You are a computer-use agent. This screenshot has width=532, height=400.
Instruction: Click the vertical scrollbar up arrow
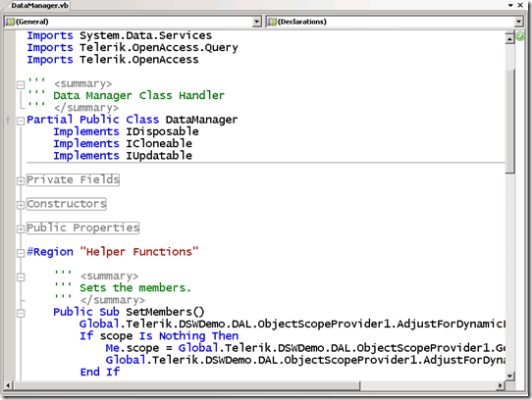[509, 39]
